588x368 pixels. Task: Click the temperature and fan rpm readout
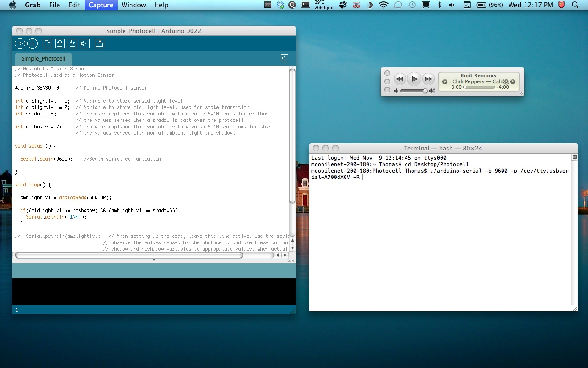pos(324,5)
